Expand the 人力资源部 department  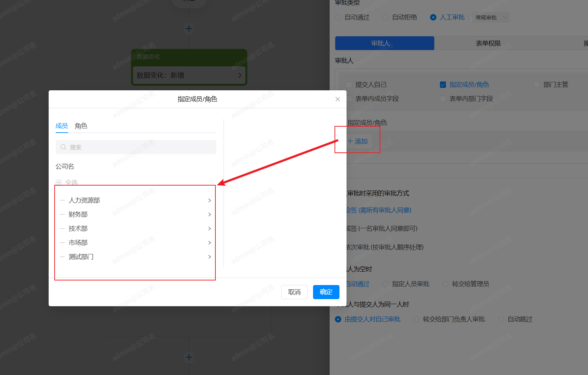click(209, 200)
